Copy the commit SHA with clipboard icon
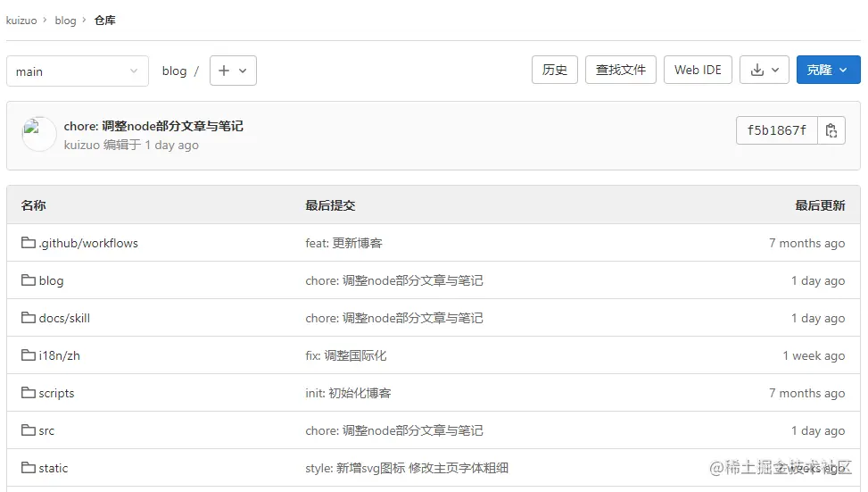The width and height of the screenshot is (868, 492). (831, 130)
